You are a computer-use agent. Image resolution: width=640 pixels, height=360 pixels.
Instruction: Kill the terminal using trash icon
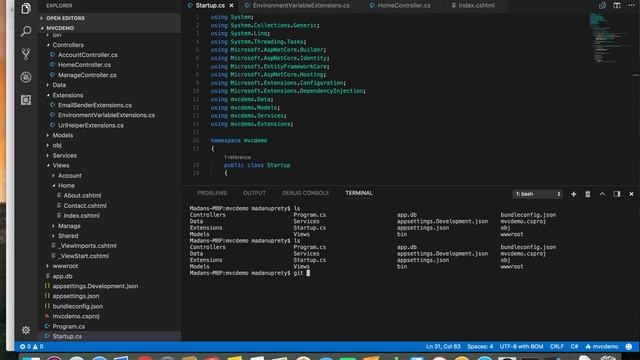pos(588,194)
